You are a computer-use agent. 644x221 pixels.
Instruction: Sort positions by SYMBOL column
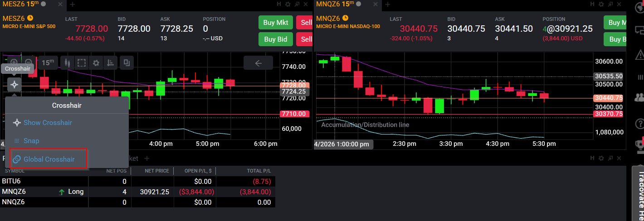(x=15, y=171)
